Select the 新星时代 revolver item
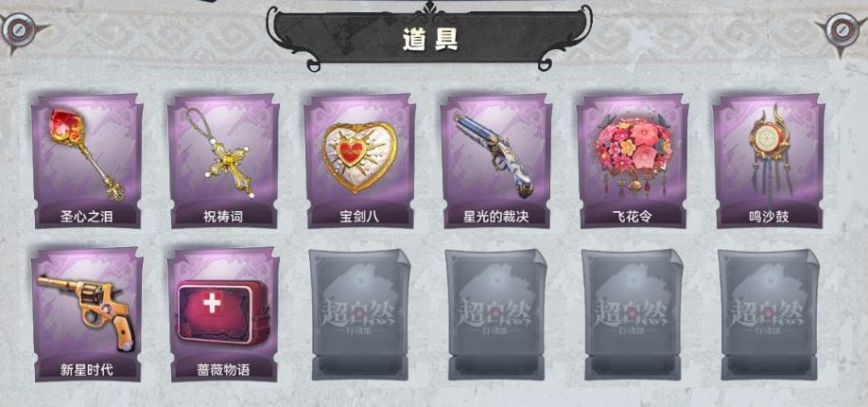Viewport: 868px width, 407px height. click(87, 314)
